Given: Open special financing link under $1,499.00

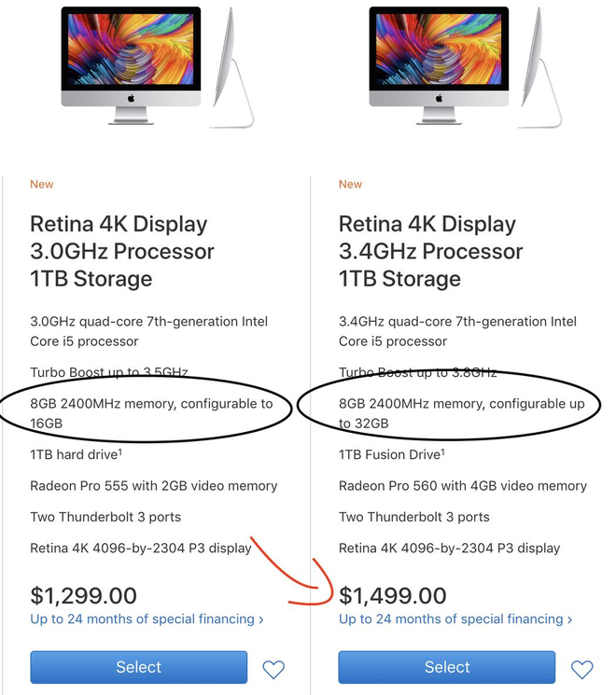Looking at the screenshot, I should coord(455,619).
